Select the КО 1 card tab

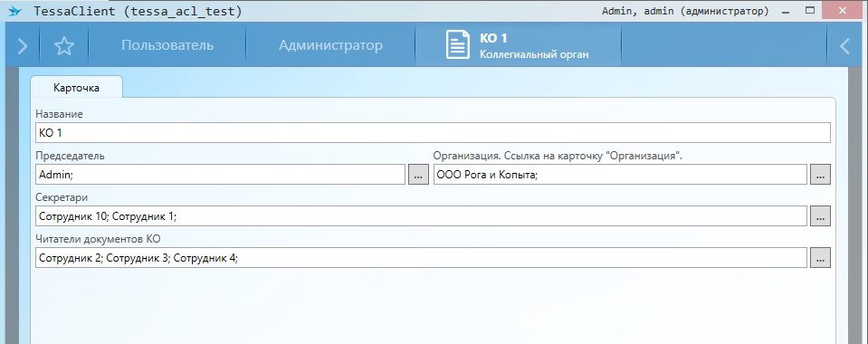pos(518,45)
